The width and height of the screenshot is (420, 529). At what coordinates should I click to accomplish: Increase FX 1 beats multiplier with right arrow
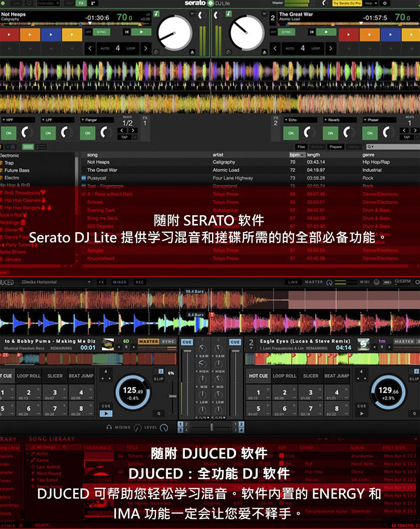click(133, 130)
